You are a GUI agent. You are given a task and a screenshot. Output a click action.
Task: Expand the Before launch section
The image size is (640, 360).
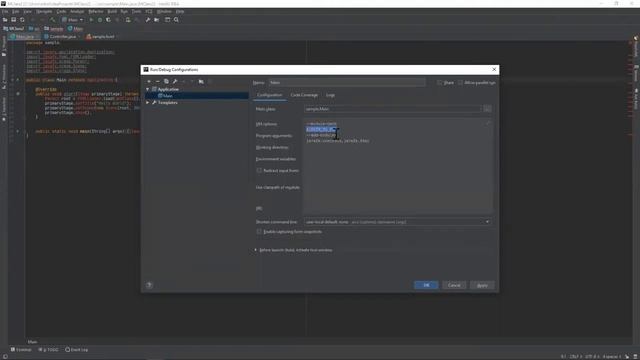[256, 250]
